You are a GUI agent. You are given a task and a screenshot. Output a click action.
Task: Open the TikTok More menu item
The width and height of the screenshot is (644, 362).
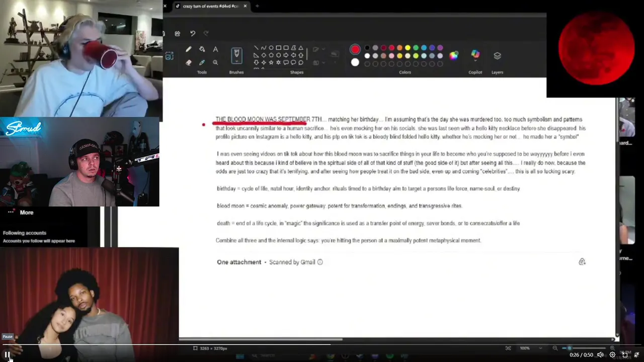coord(20,212)
